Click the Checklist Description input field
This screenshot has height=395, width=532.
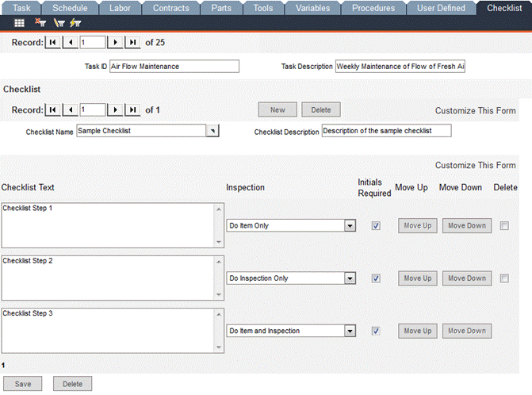[x=386, y=131]
